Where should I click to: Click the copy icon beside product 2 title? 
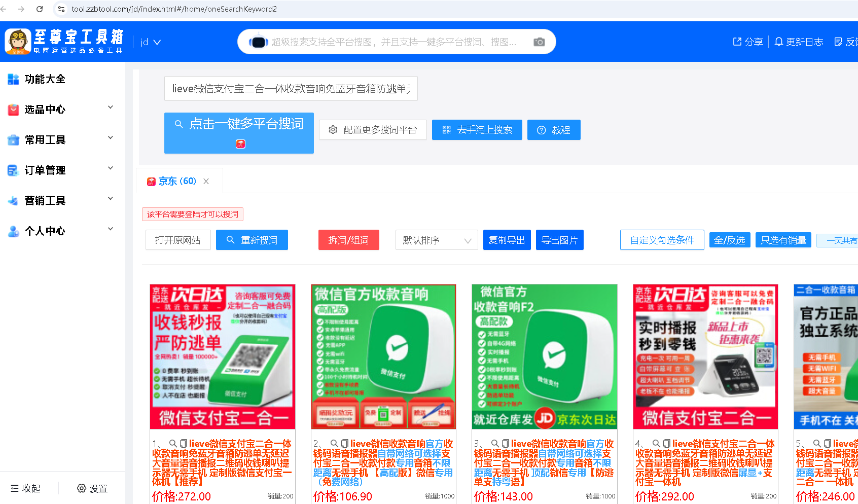tap(345, 444)
